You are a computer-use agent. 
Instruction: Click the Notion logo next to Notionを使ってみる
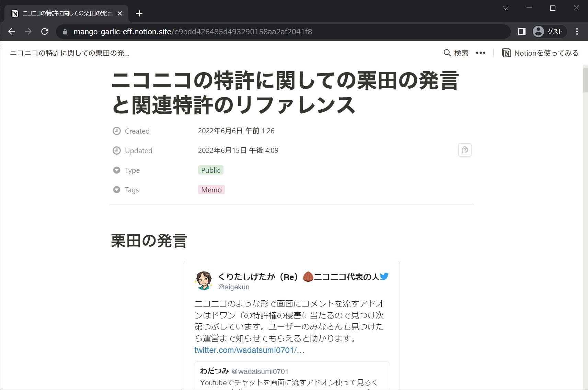(507, 53)
